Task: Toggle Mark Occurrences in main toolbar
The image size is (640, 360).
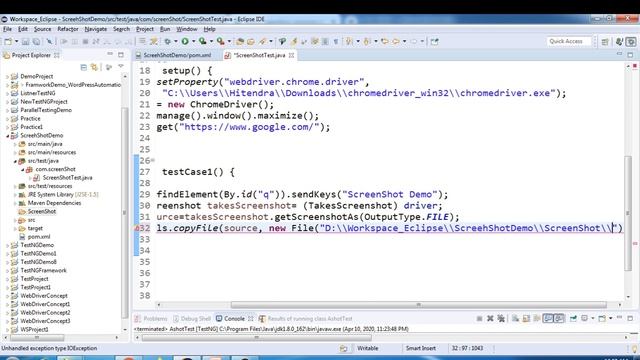Action: [293, 41]
